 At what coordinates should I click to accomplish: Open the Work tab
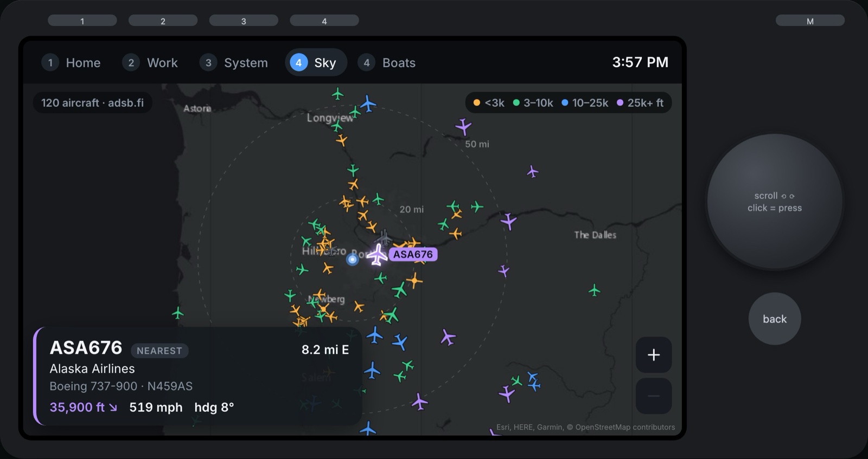[x=150, y=62]
